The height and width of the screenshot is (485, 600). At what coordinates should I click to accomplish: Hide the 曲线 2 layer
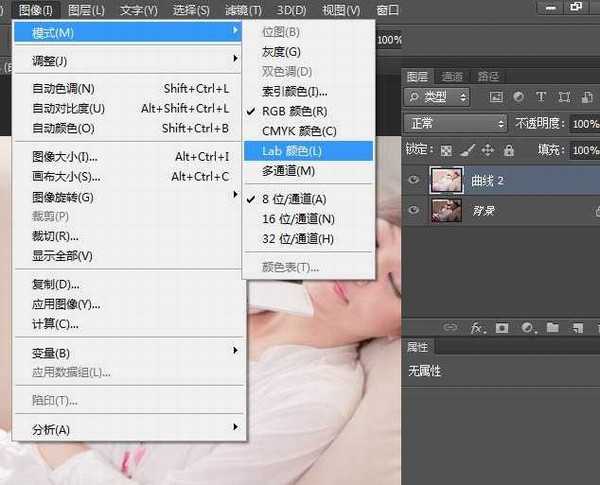coord(415,180)
